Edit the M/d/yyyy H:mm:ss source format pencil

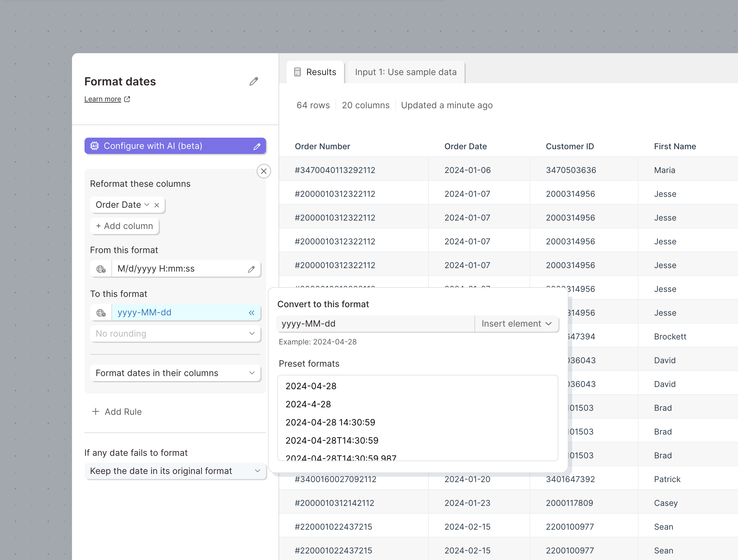point(251,269)
